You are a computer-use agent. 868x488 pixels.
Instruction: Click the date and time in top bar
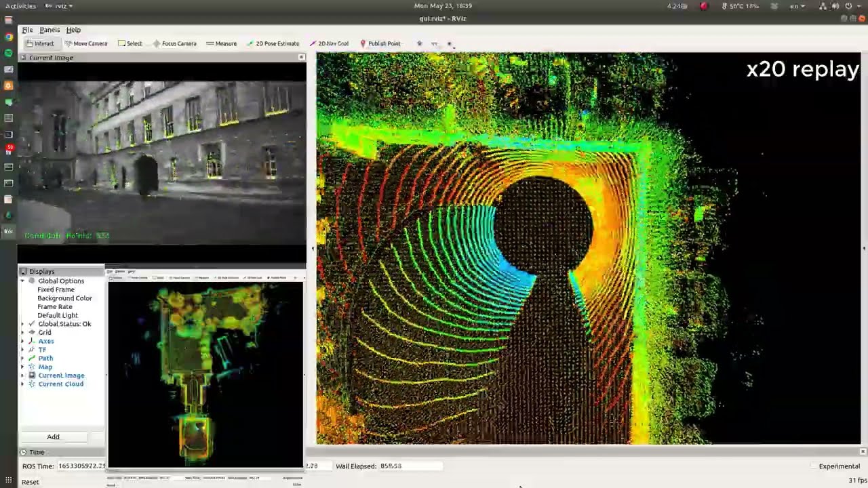click(x=443, y=6)
